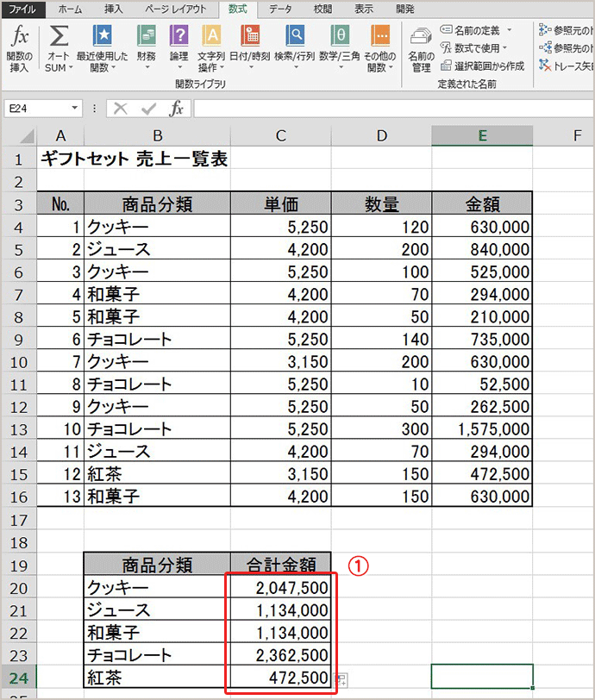This screenshot has height=700, width=595.
Task: Click the 単価 header cell
Action: click(281, 204)
